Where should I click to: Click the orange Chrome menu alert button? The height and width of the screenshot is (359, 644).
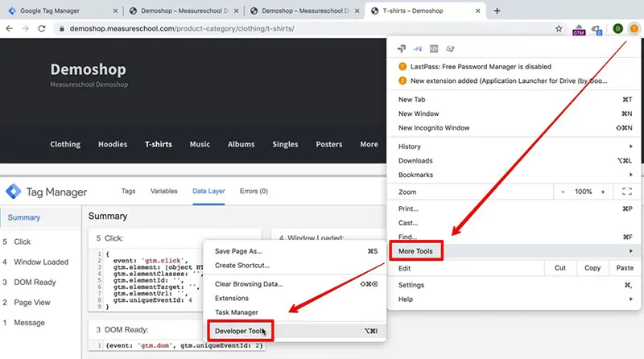point(634,28)
